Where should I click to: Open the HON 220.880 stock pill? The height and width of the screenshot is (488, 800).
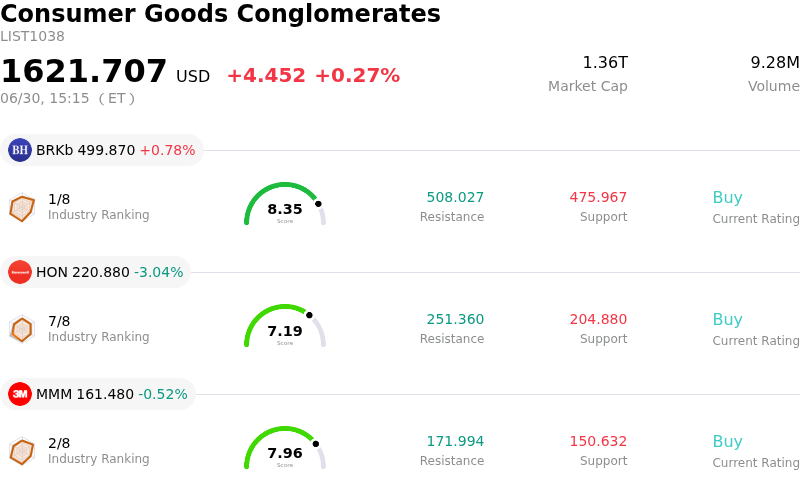click(x=95, y=272)
